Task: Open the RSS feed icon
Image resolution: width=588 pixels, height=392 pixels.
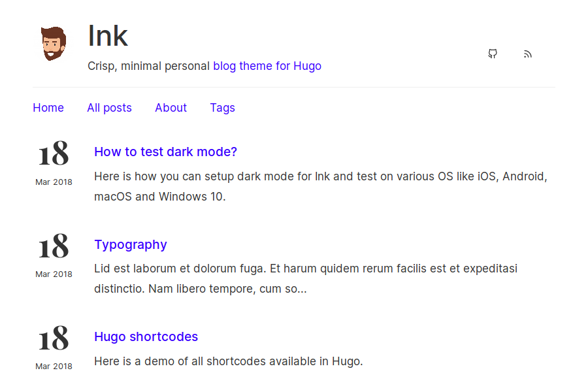Action: tap(528, 54)
